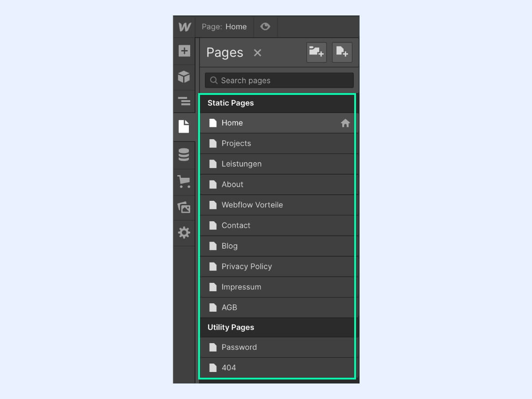Open the CMS Collections panel
This screenshot has width=532, height=399.
click(184, 154)
